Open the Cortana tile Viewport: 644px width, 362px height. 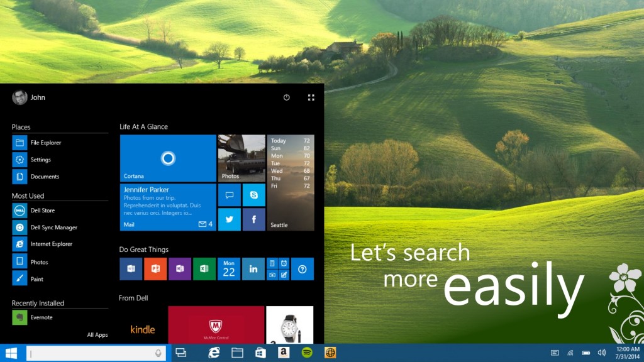[x=168, y=158]
